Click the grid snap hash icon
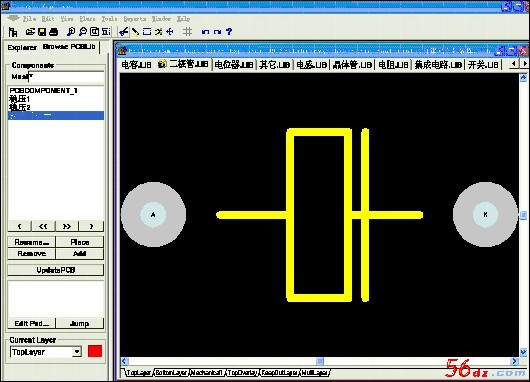The width and height of the screenshot is (530, 382). coord(187,32)
